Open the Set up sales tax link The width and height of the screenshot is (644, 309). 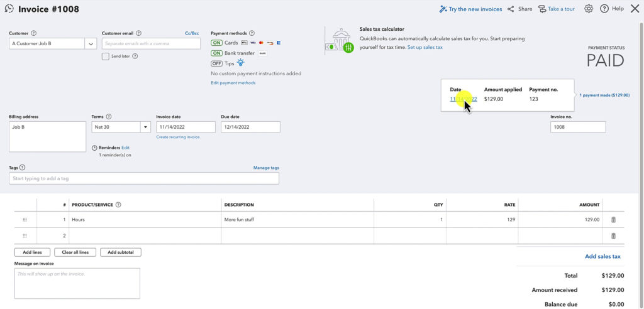[425, 48]
